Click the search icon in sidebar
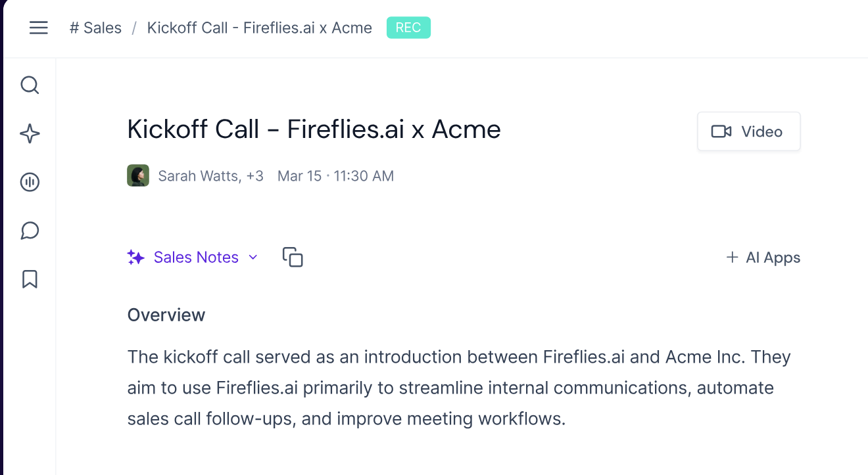 tap(30, 85)
